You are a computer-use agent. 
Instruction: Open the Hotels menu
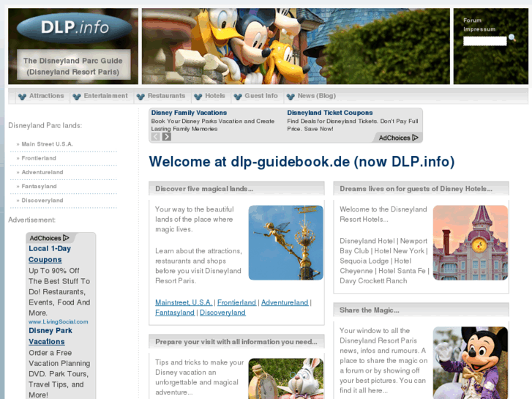click(215, 96)
